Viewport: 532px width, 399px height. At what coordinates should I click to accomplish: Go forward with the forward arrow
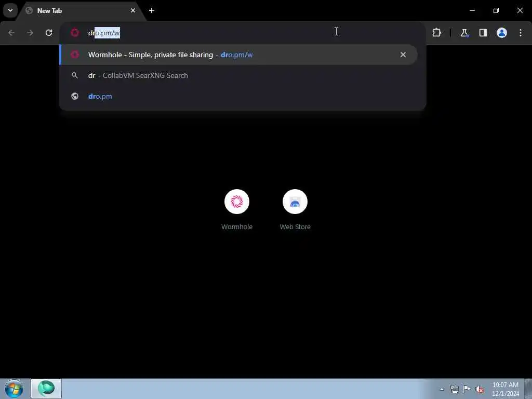coord(30,33)
